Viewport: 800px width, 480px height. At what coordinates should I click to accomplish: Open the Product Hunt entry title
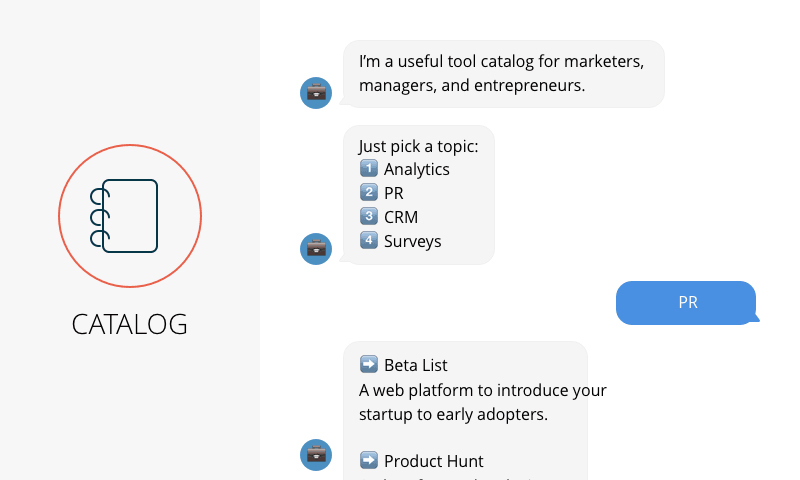(x=434, y=461)
